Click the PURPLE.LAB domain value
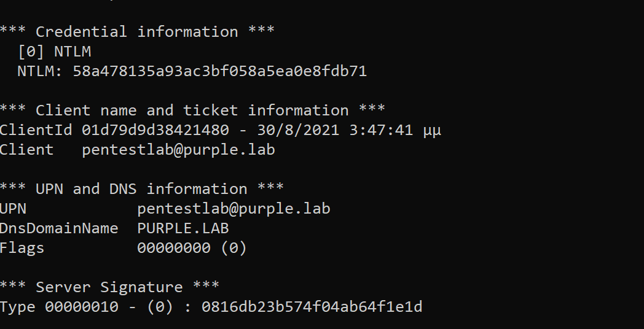This screenshot has height=329, width=644. pyautogui.click(x=183, y=228)
